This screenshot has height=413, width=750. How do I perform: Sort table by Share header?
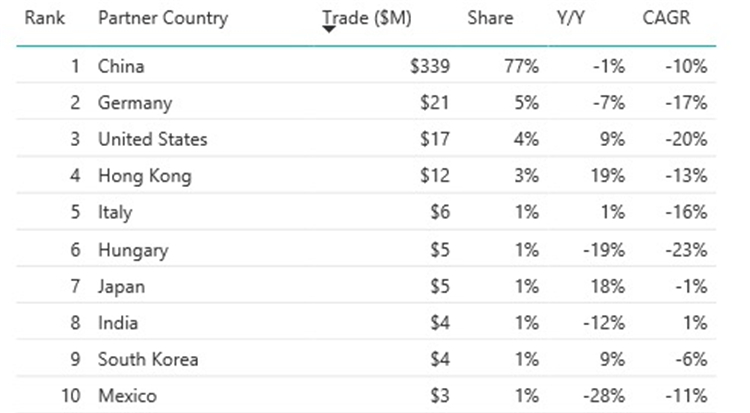tap(490, 18)
